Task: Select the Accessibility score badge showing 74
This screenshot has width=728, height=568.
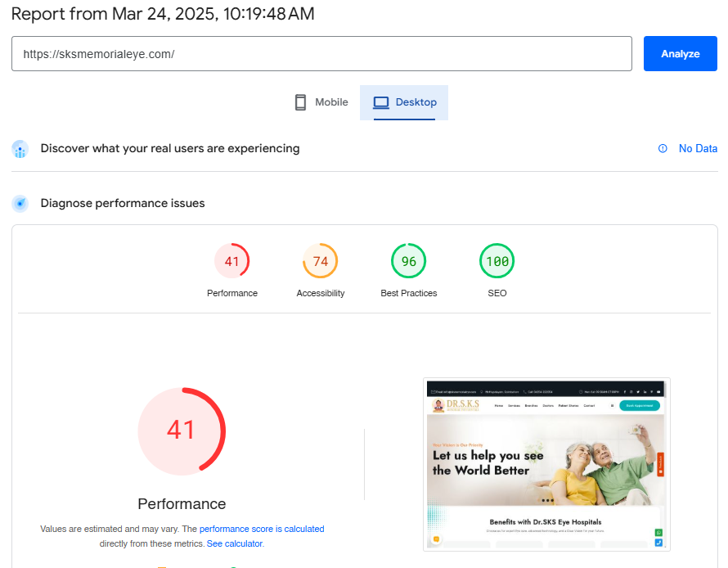Action: tap(321, 260)
